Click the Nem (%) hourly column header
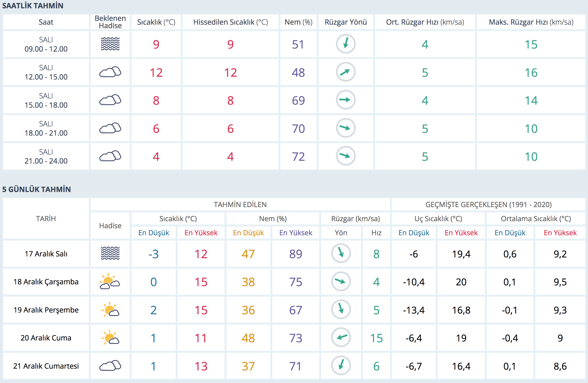 (298, 22)
